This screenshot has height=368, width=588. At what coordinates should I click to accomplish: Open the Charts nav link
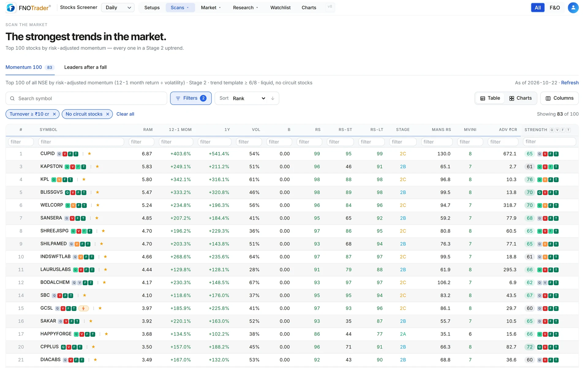(x=309, y=8)
